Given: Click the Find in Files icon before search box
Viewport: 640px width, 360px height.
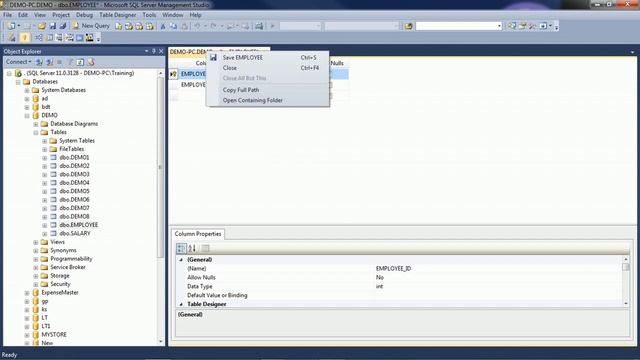Looking at the screenshot, I should tap(409, 26).
